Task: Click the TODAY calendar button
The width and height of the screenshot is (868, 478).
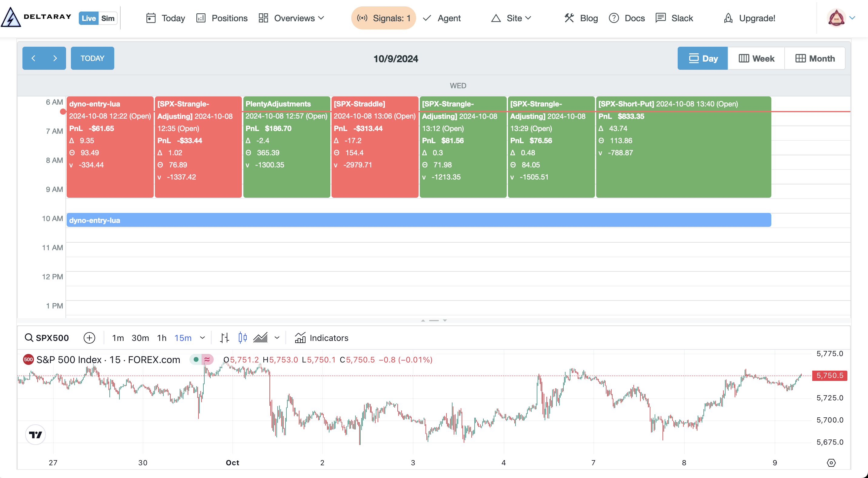Action: tap(92, 58)
